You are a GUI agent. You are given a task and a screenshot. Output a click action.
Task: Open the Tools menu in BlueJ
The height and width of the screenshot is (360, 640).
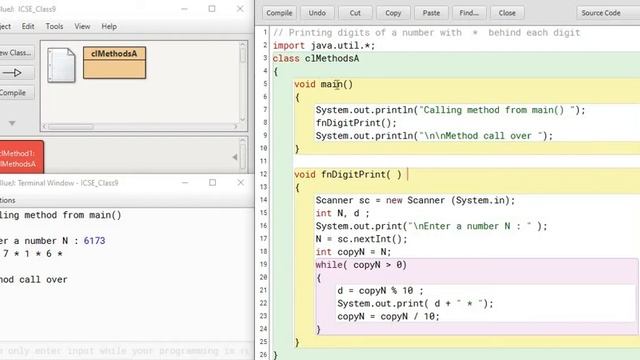click(54, 27)
